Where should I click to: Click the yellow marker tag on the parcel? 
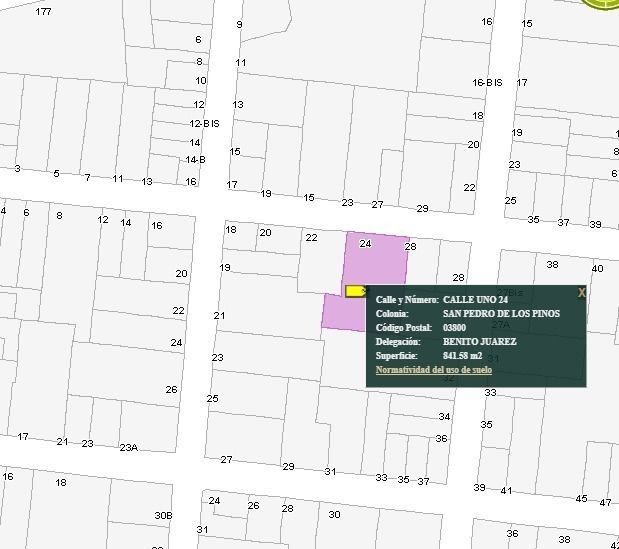[x=355, y=291]
